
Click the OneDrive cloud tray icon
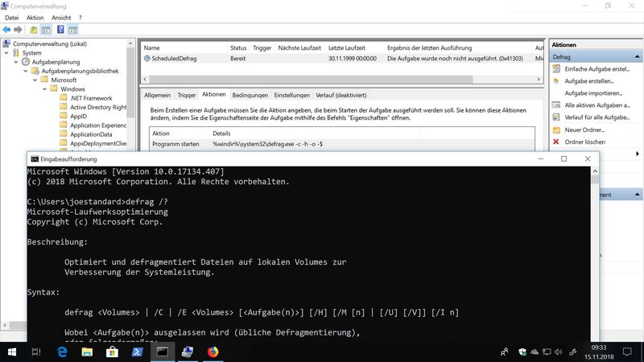[x=535, y=352]
